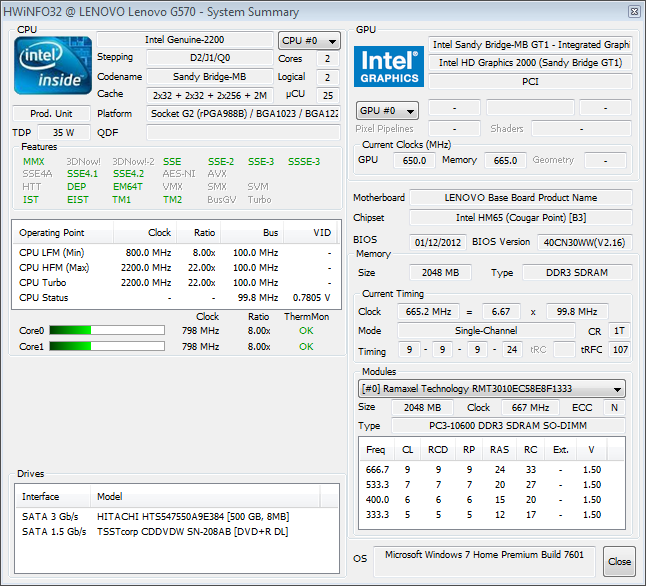
Task: Click the Socket G2 platform field
Action: click(244, 114)
